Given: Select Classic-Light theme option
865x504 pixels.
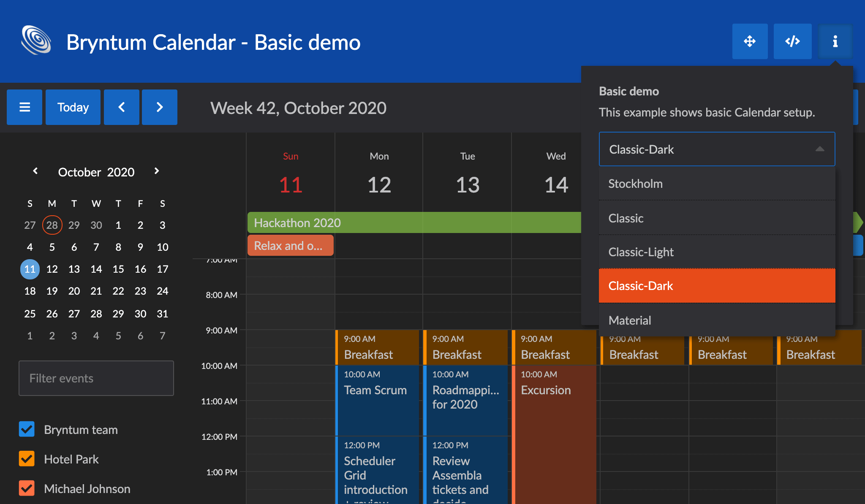Looking at the screenshot, I should (x=717, y=252).
